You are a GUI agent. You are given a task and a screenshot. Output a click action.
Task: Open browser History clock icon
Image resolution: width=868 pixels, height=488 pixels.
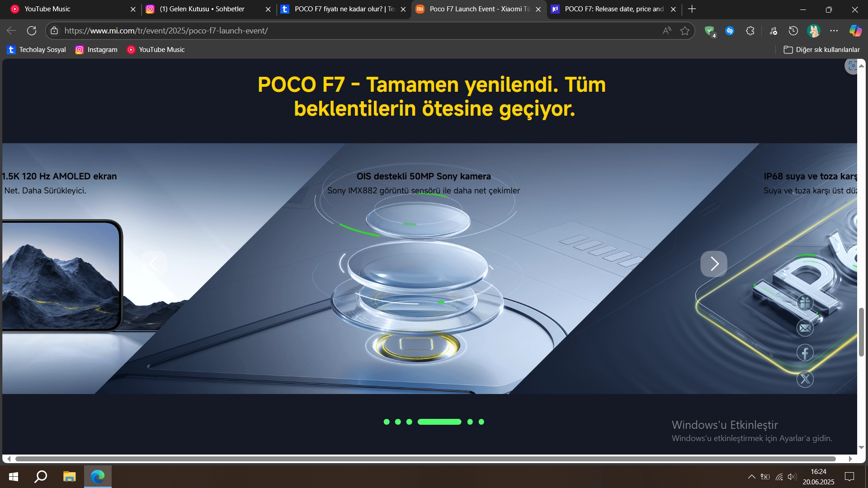[x=793, y=31]
